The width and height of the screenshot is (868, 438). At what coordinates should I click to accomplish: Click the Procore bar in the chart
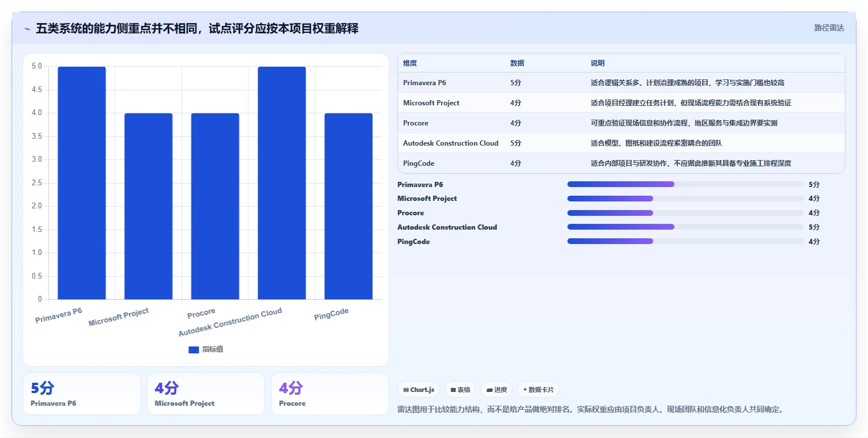click(215, 206)
